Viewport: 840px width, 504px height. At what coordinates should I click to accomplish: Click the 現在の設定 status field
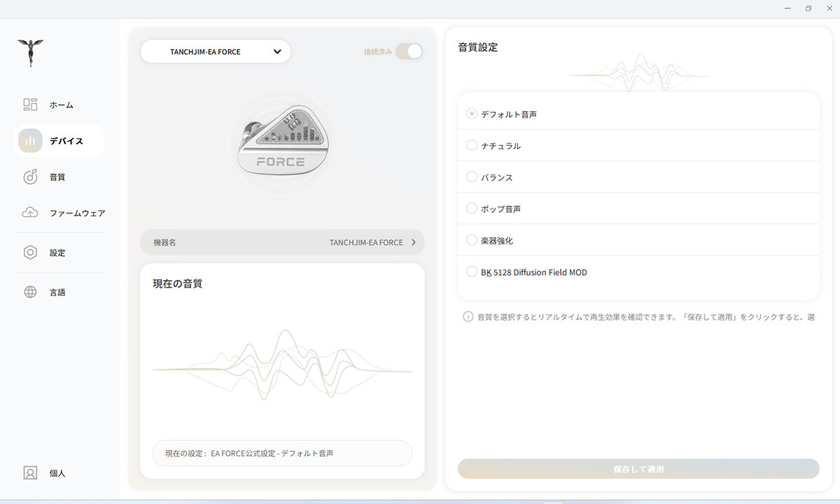282,453
